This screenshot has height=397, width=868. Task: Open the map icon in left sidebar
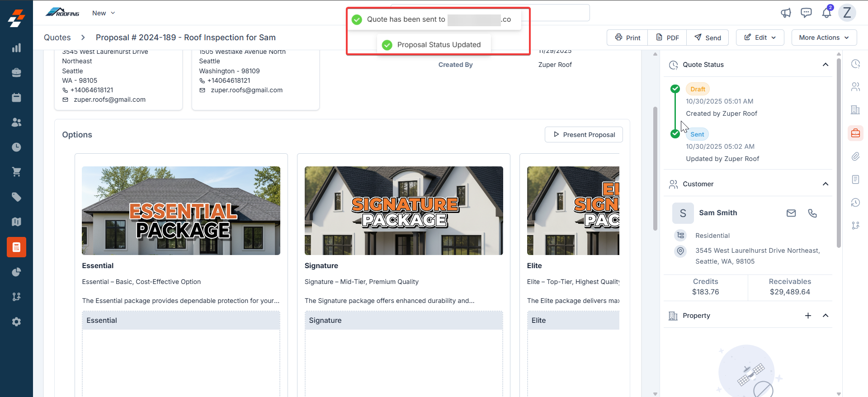(16, 222)
